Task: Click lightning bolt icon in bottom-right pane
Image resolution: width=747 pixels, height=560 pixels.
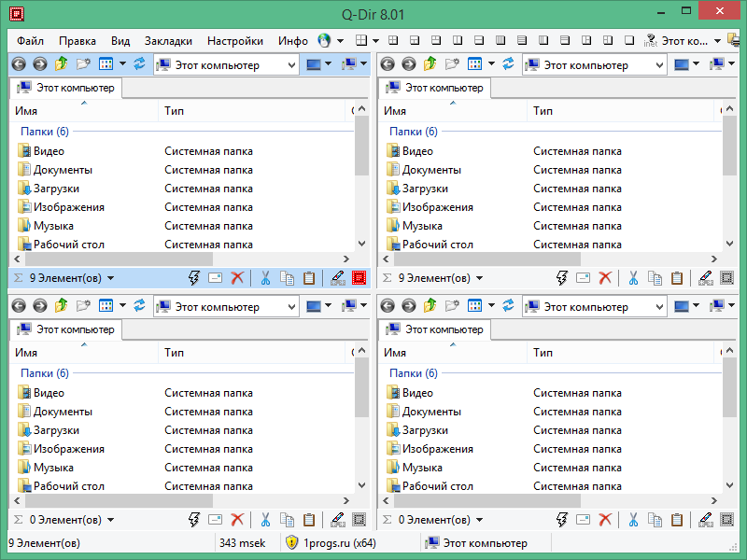Action: click(562, 520)
